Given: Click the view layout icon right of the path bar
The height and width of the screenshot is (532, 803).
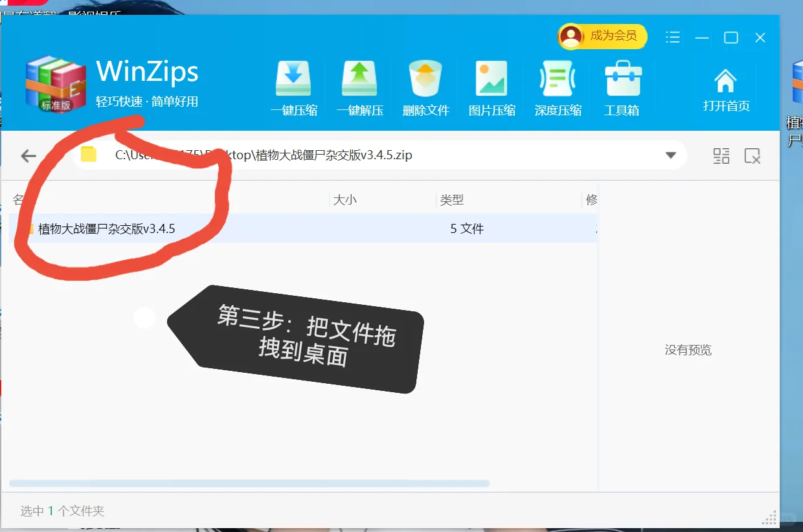Looking at the screenshot, I should pyautogui.click(x=721, y=156).
